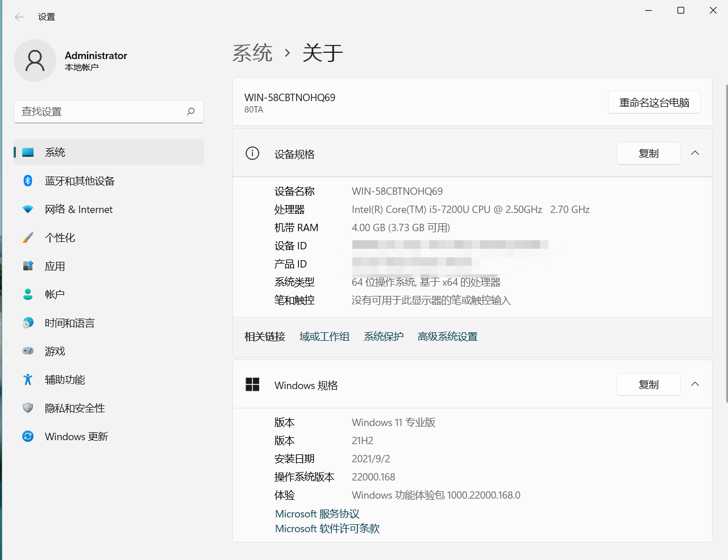
Task: Open 系统 settings category
Action: 109,152
